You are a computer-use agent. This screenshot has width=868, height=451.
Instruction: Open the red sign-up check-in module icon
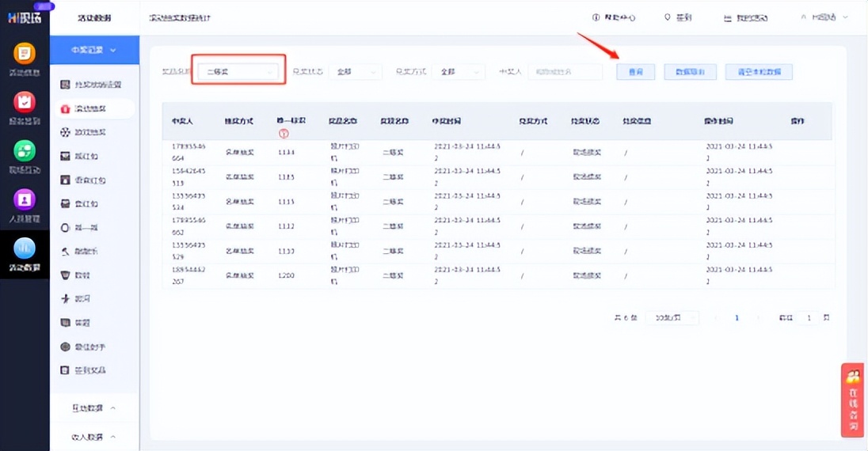click(25, 102)
